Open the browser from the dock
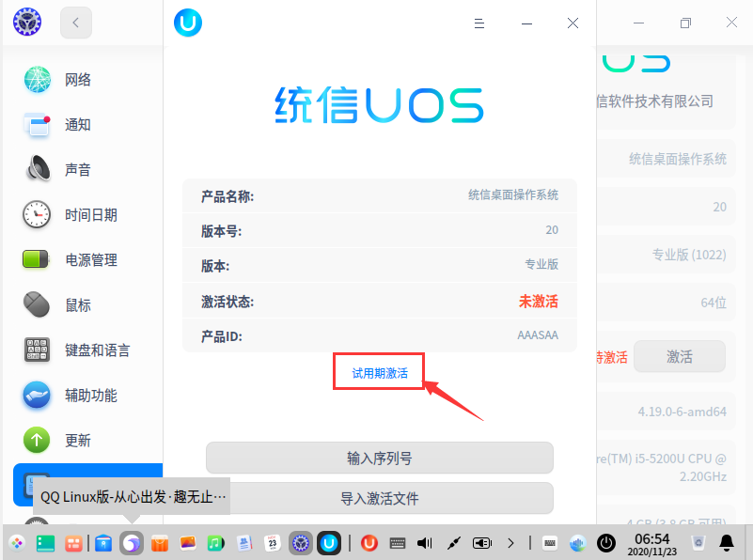Screen dimensions: 753x560 point(132,543)
